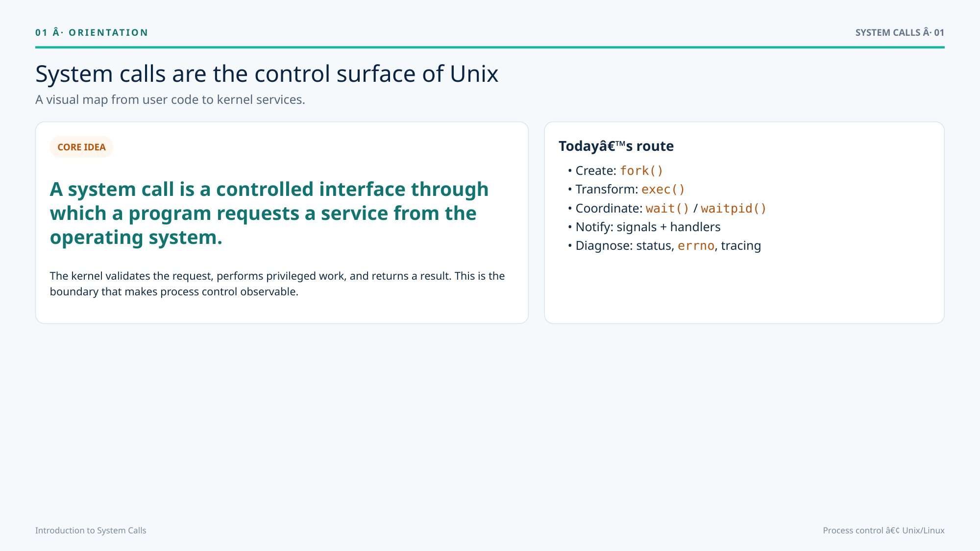
Task: Click the fork() code text
Action: [641, 170]
